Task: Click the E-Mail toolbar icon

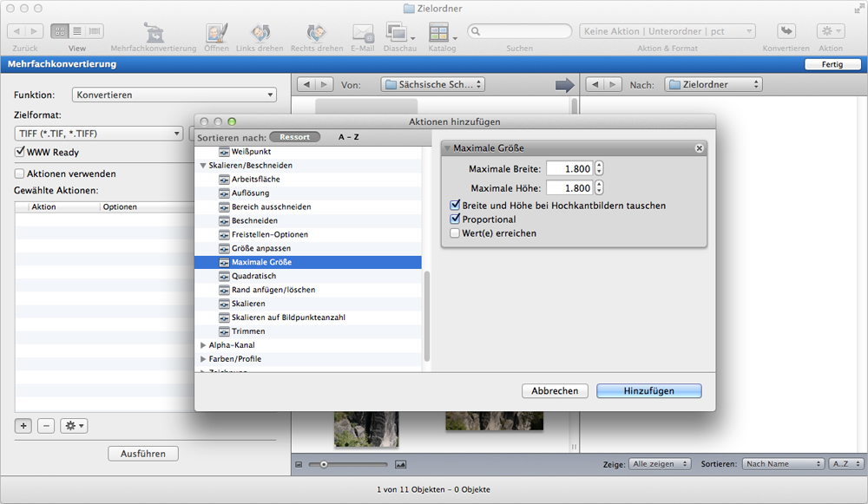Action: (x=363, y=33)
